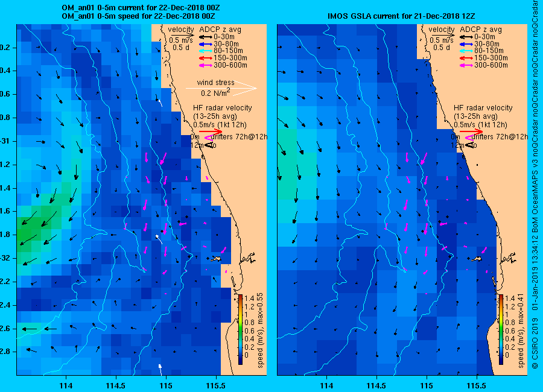The image size is (543, 392).
Task: Click the '© CSIRO 2019' vertical credit text
Action: pyautogui.click(x=535, y=344)
